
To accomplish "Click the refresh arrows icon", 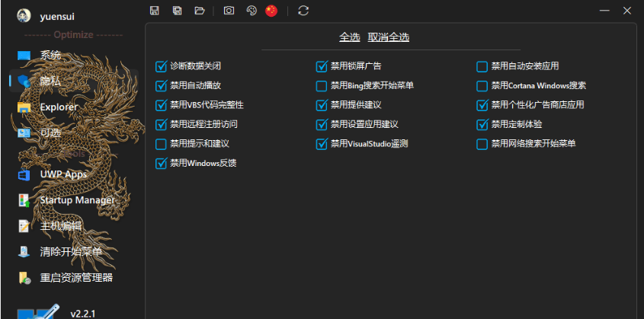I will (303, 11).
